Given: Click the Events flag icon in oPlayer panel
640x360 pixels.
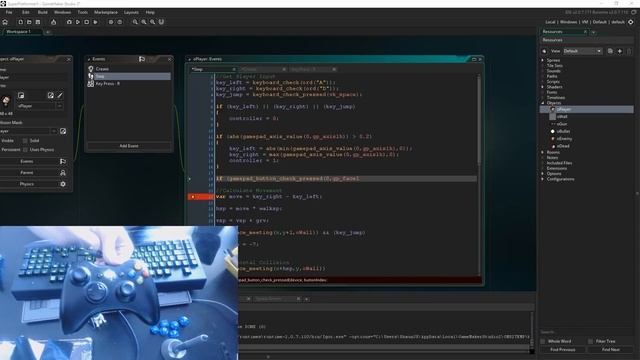Looking at the screenshot, I should coord(63,162).
